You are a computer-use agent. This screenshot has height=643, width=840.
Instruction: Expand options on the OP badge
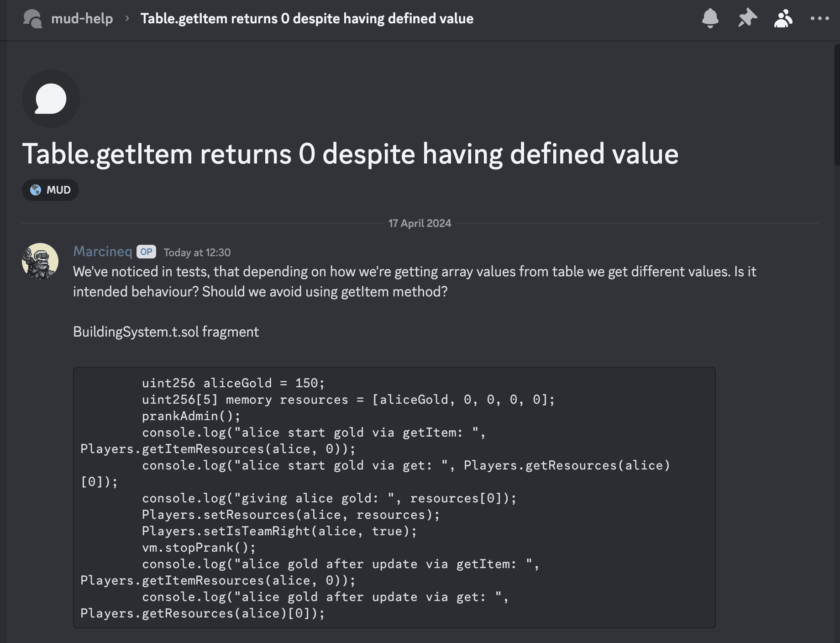(x=146, y=252)
